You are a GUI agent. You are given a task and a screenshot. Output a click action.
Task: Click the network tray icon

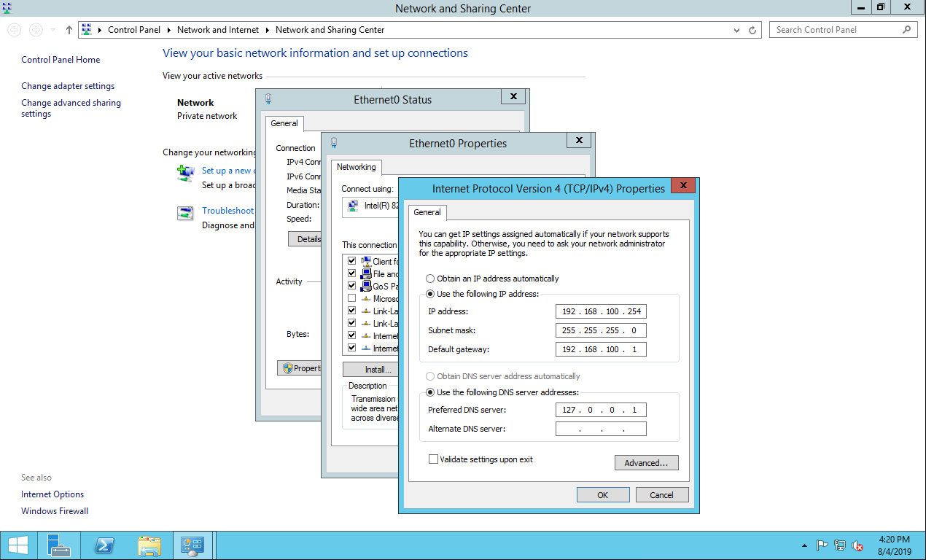pos(840,545)
